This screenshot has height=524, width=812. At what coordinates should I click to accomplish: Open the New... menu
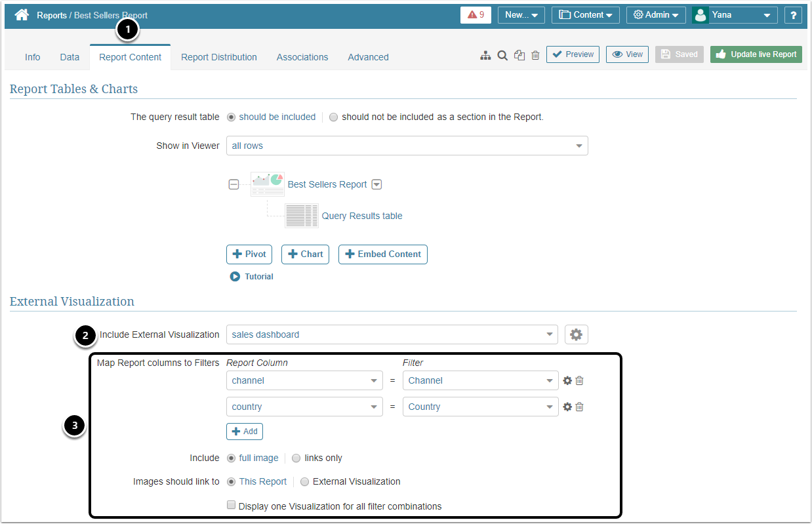pos(521,15)
